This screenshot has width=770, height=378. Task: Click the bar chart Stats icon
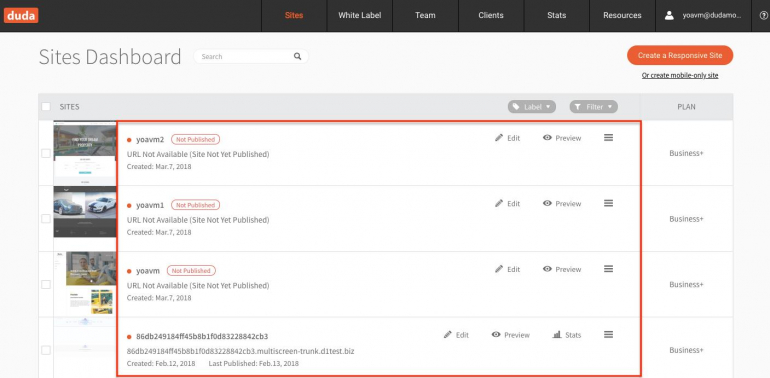tap(557, 335)
